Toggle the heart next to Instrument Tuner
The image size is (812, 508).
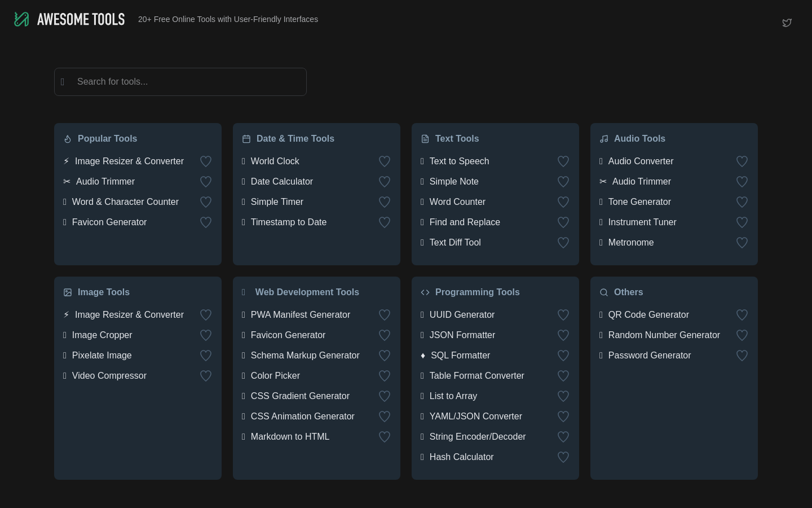742,222
